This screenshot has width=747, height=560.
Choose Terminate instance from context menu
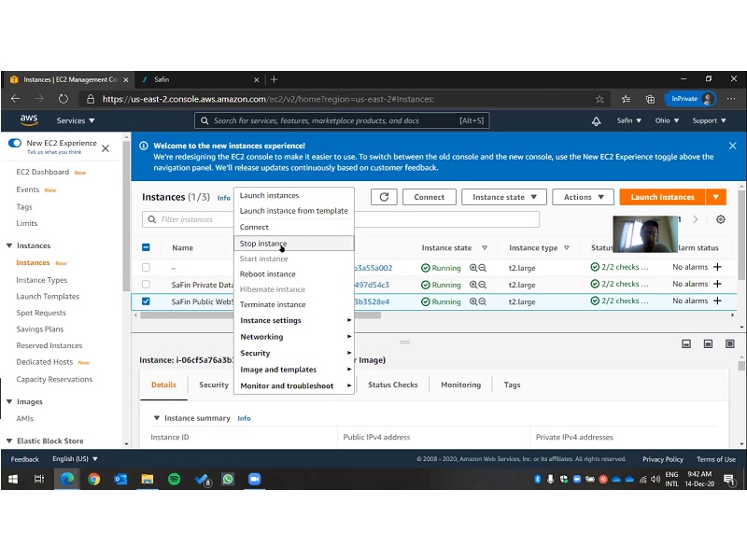point(293,305)
